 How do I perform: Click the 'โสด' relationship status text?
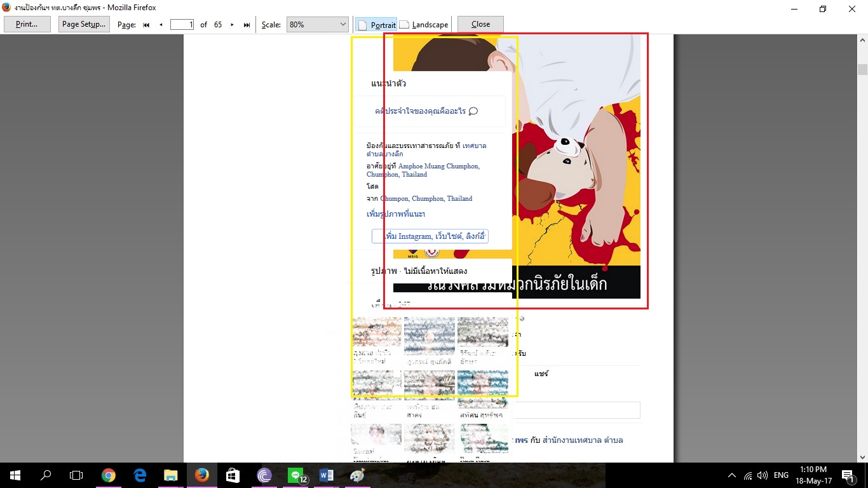(372, 187)
